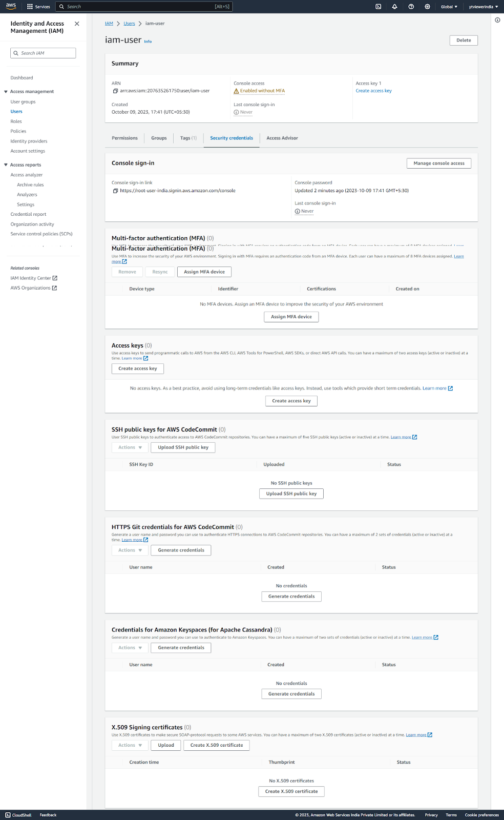Open X.509 certificates Actions dropdown
The height and width of the screenshot is (820, 504).
[x=130, y=745]
